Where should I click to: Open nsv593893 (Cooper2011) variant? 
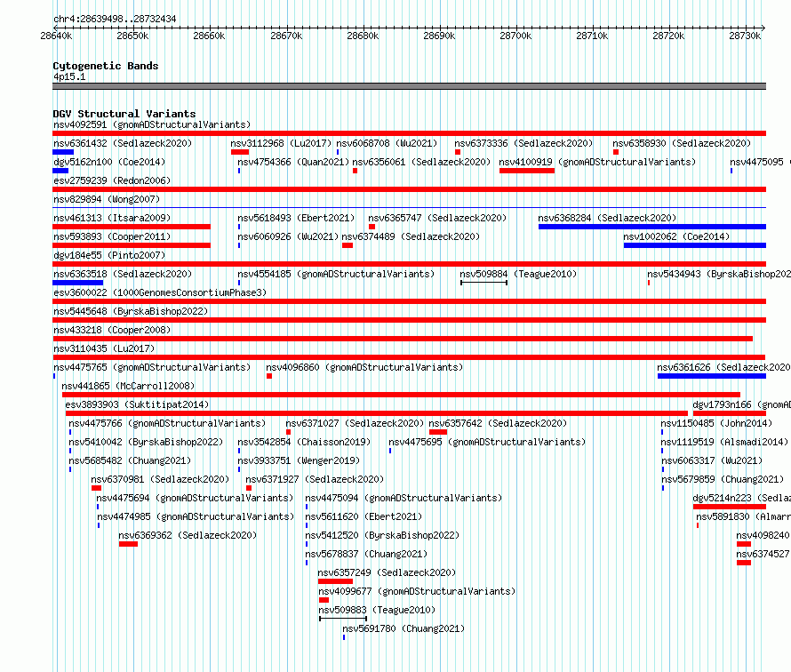[x=112, y=236]
